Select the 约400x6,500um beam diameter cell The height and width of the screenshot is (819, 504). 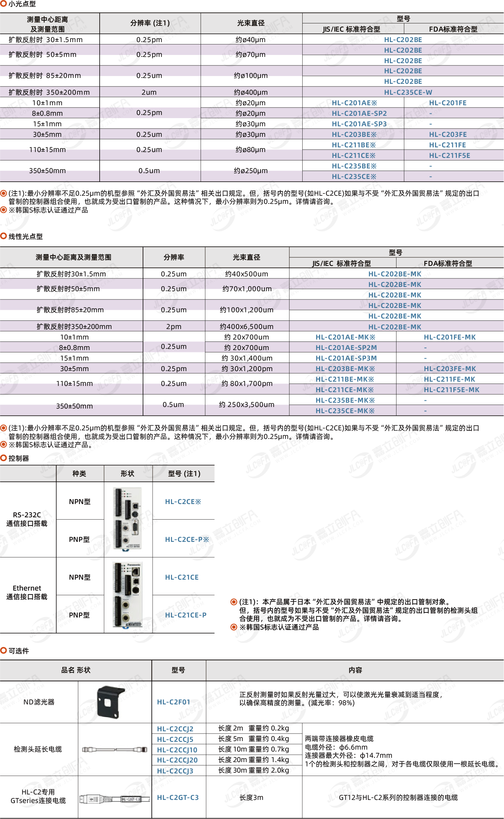pos(247,327)
